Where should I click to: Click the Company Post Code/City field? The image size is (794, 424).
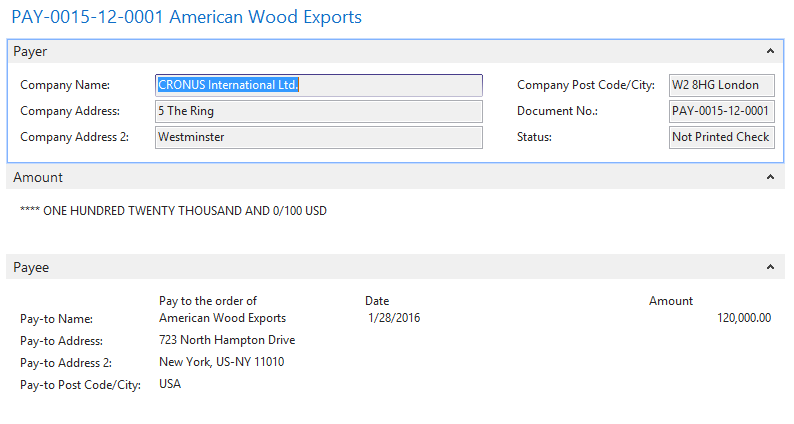pyautogui.click(x=720, y=85)
